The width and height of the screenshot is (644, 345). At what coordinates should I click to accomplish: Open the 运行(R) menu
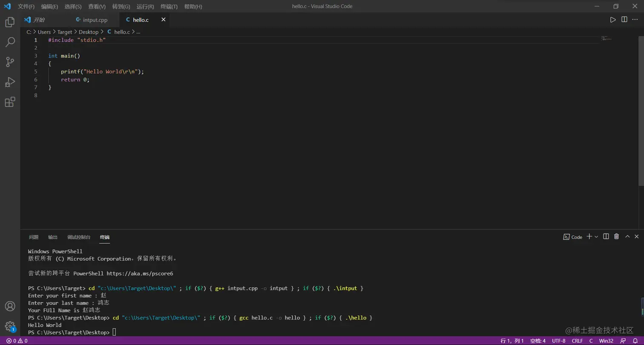[x=145, y=6]
